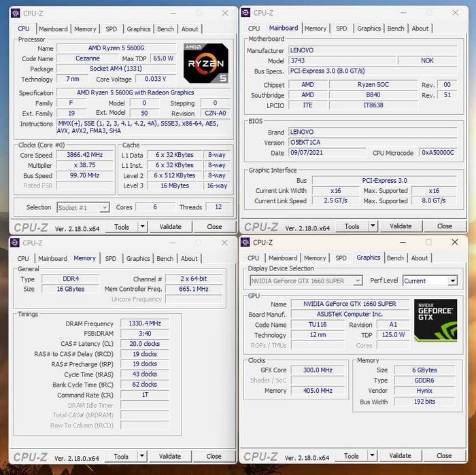Image resolution: width=476 pixels, height=475 pixels.
Task: Click the motherboard Model field 3743
Action: [x=343, y=60]
